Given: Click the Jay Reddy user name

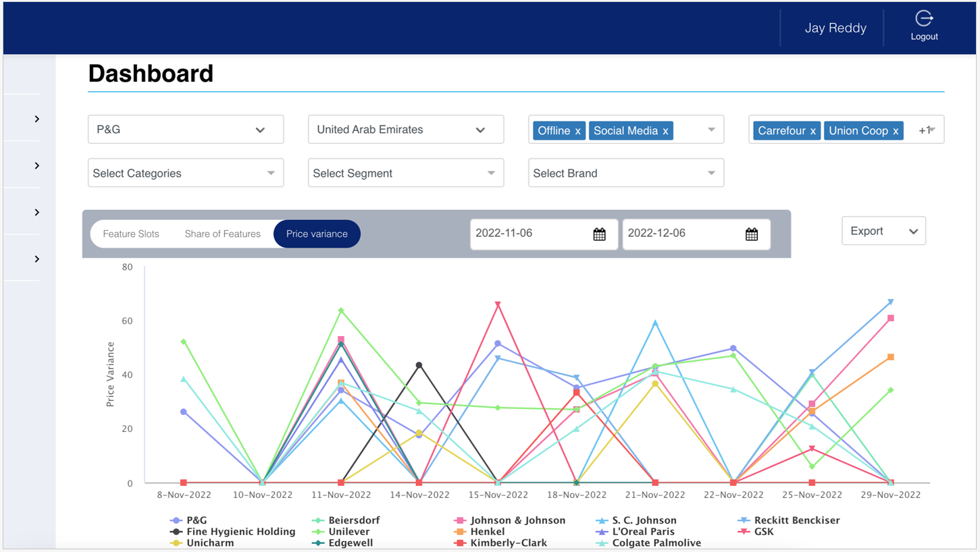Looking at the screenshot, I should click(835, 28).
